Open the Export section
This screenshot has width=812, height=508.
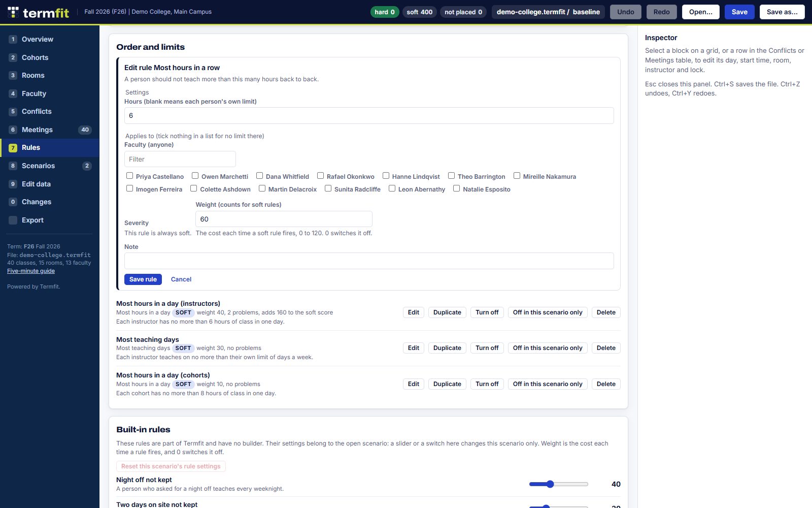click(50, 220)
